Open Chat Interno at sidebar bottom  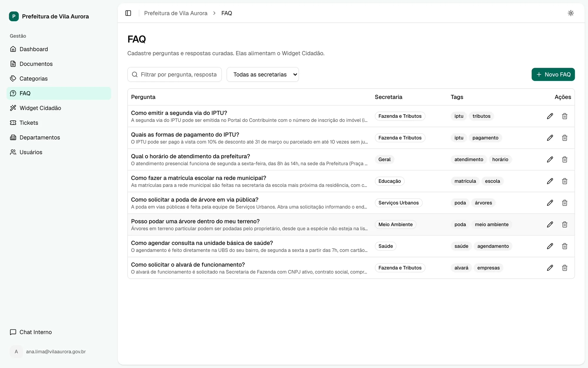pyautogui.click(x=59, y=332)
